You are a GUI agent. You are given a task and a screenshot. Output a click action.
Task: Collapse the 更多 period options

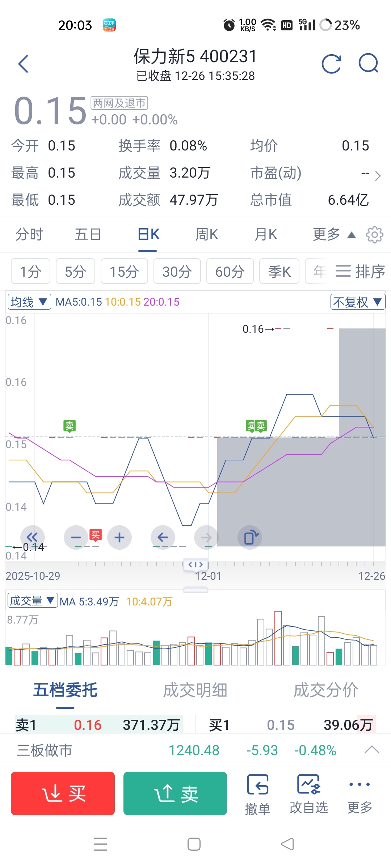(x=334, y=235)
